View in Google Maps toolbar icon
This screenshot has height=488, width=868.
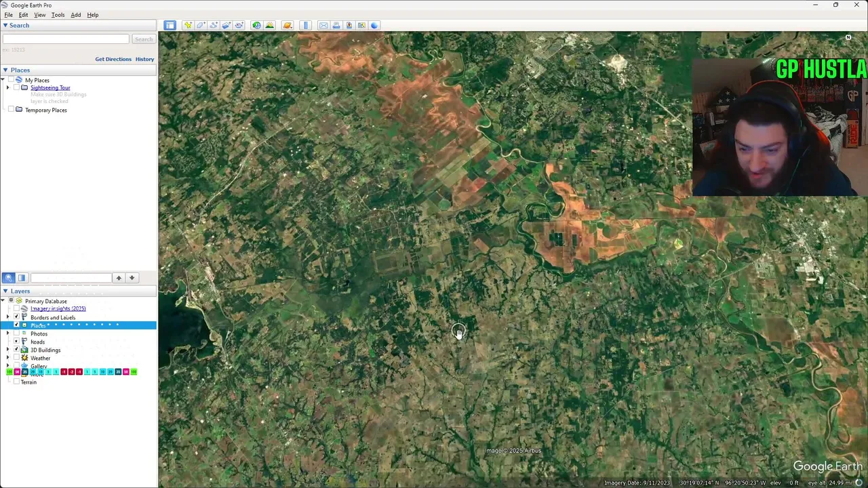point(362,25)
